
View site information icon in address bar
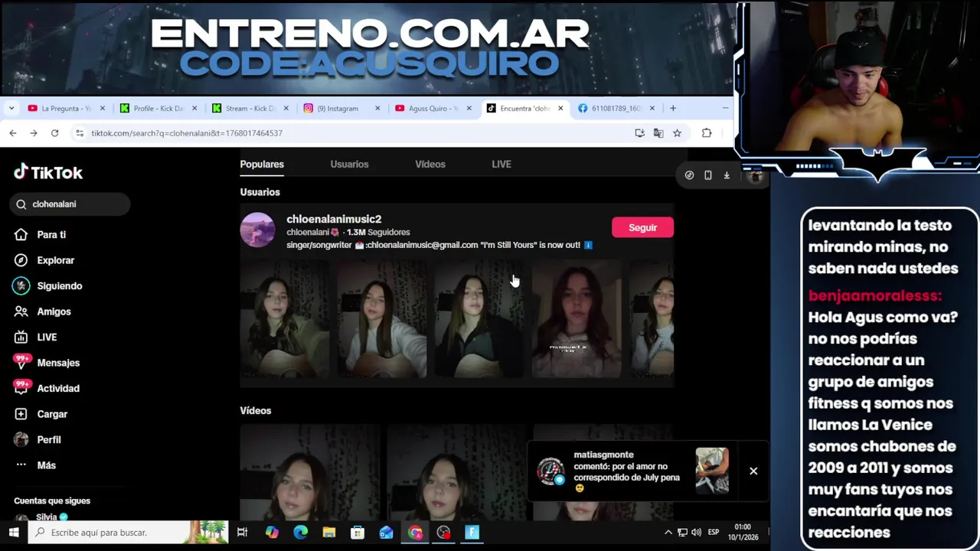click(79, 133)
